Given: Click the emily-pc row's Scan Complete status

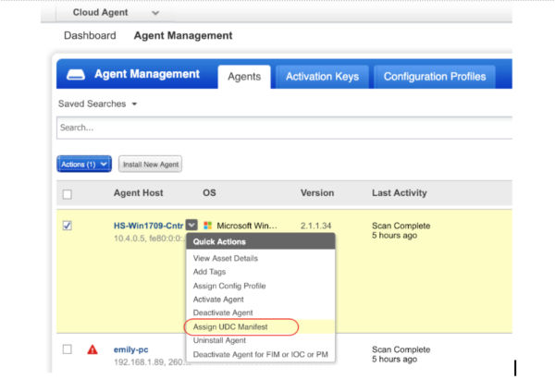Looking at the screenshot, I should tap(401, 349).
